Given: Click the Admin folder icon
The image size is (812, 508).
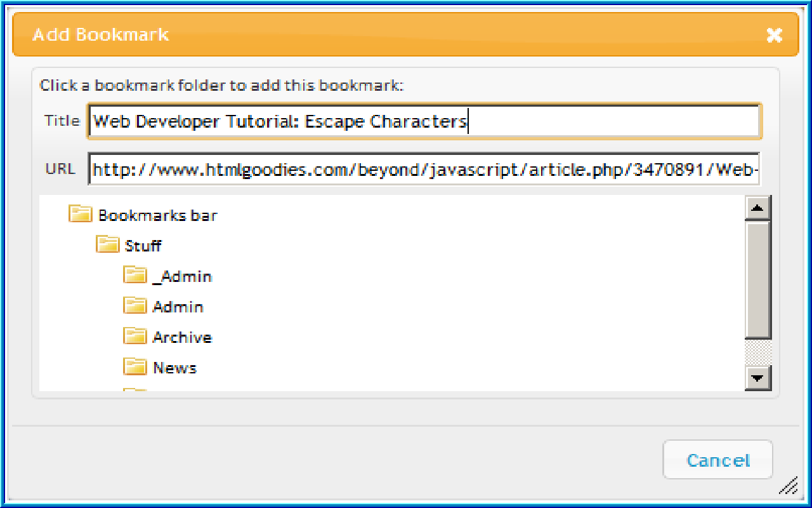Looking at the screenshot, I should [134, 305].
